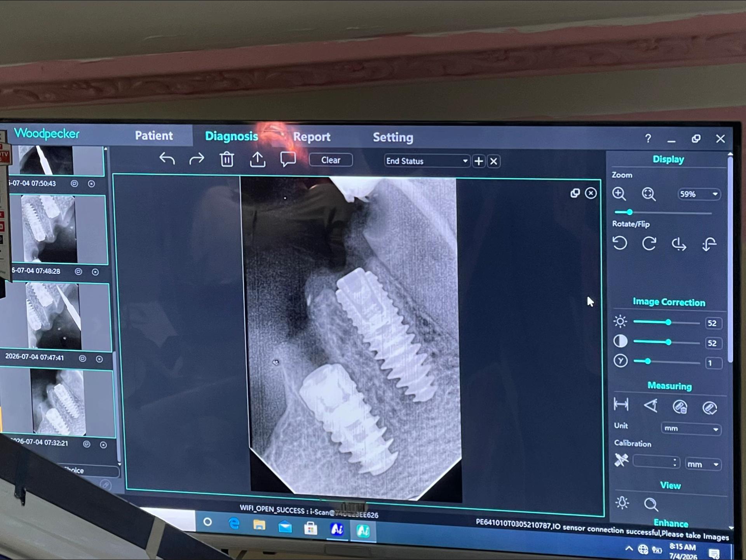Screen dimensions: 746x560
Task: Delete the image with the trash icon
Action: pyautogui.click(x=227, y=159)
